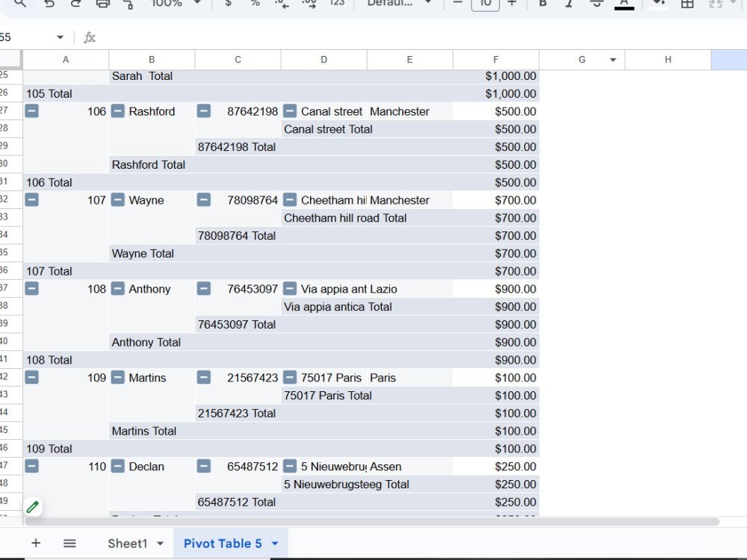This screenshot has height=560, width=747.
Task: Click the Undo toolbar icon
Action: click(x=49, y=3)
